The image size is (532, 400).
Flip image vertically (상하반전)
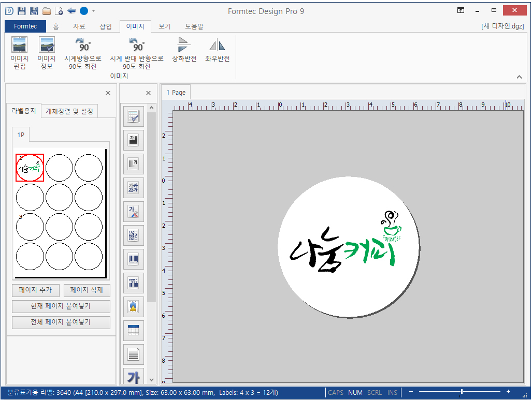(184, 50)
